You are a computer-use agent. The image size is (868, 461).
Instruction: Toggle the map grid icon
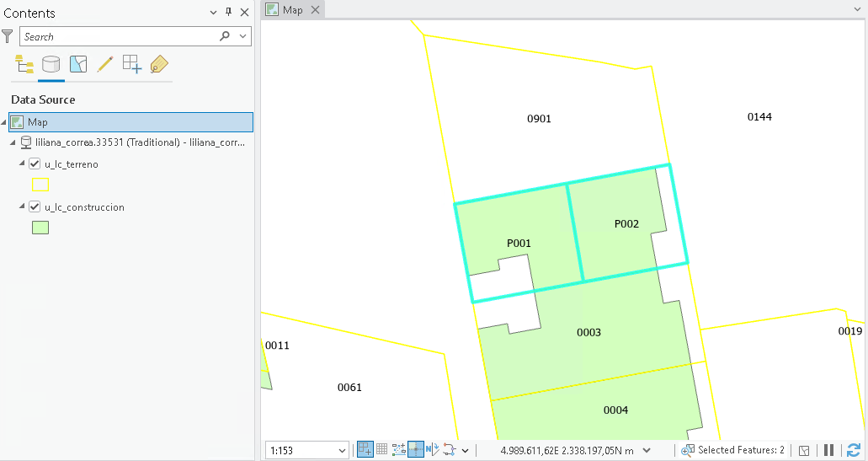pyautogui.click(x=382, y=449)
